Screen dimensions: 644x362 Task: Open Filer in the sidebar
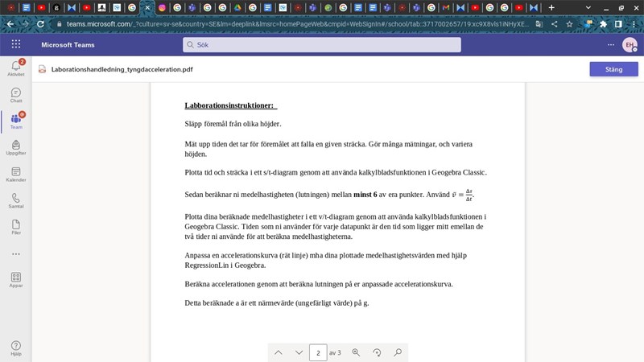tap(15, 228)
